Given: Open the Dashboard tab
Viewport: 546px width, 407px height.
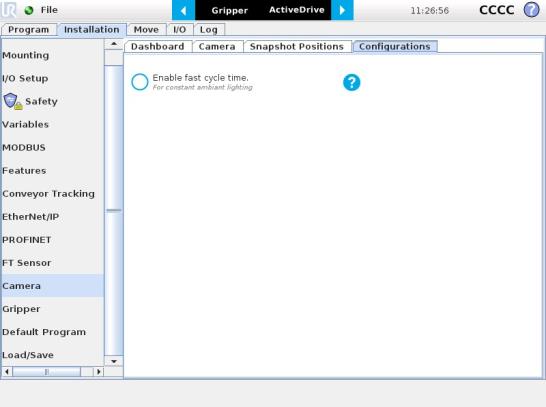Looking at the screenshot, I should click(157, 47).
